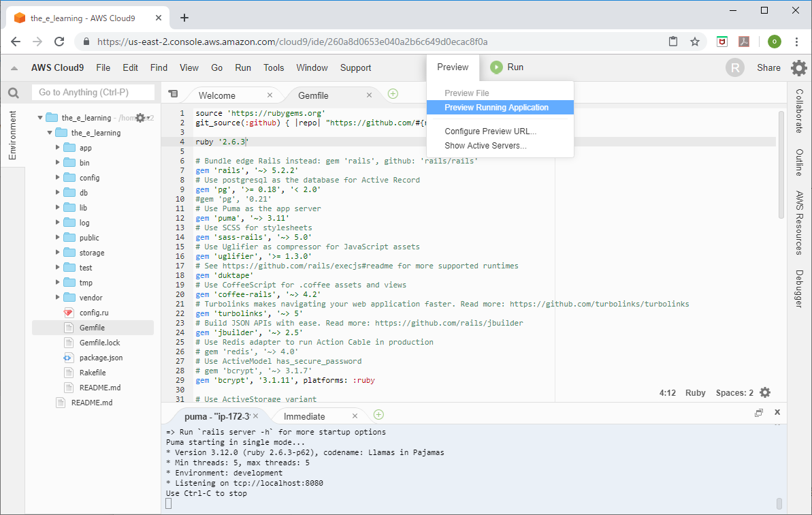Click the browser address bar URL
This screenshot has width=812, height=515.
(293, 42)
